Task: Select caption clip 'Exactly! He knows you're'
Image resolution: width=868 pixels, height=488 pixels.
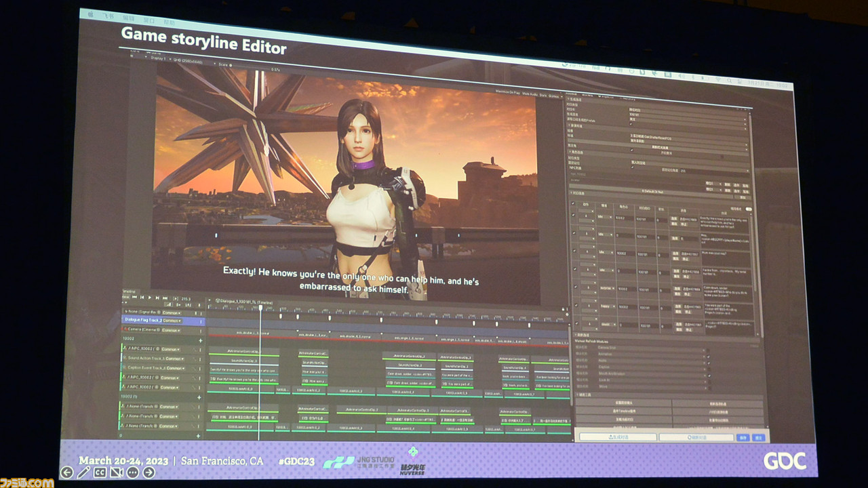Action: [x=244, y=370]
